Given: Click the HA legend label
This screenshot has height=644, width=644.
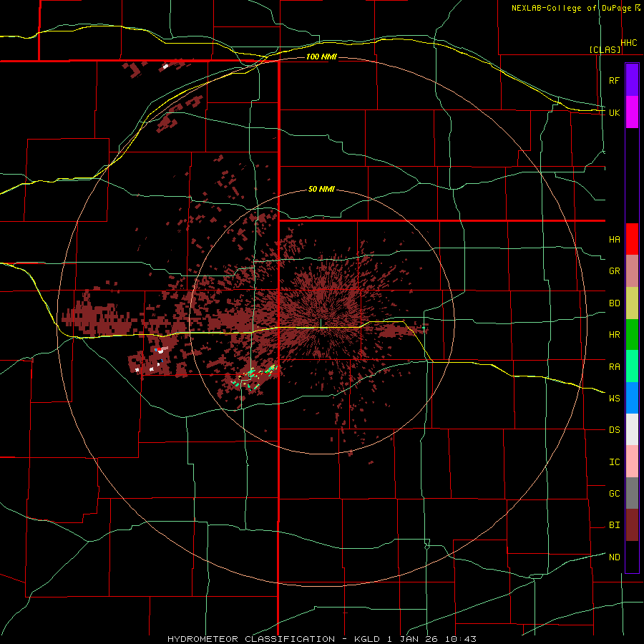Looking at the screenshot, I should pyautogui.click(x=614, y=240).
